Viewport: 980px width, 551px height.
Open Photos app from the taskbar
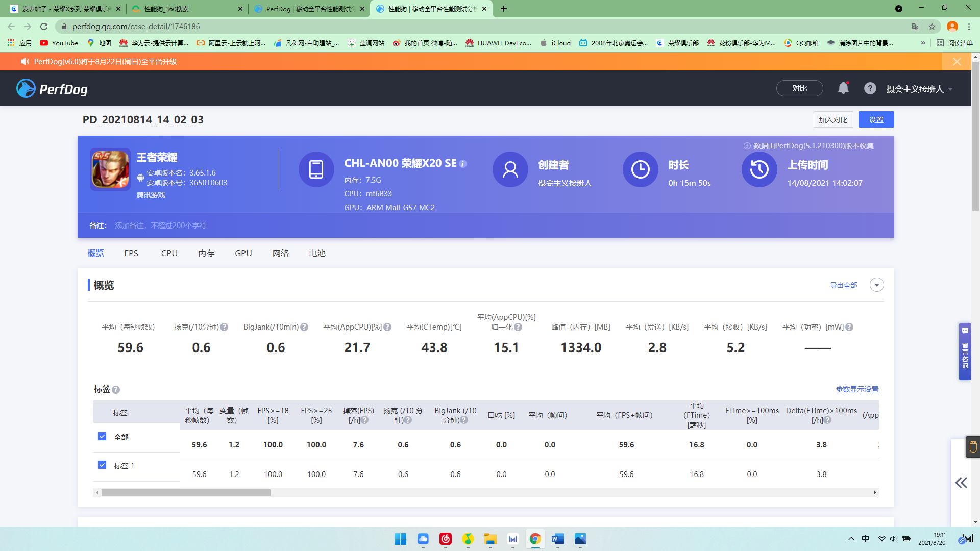tap(580, 539)
